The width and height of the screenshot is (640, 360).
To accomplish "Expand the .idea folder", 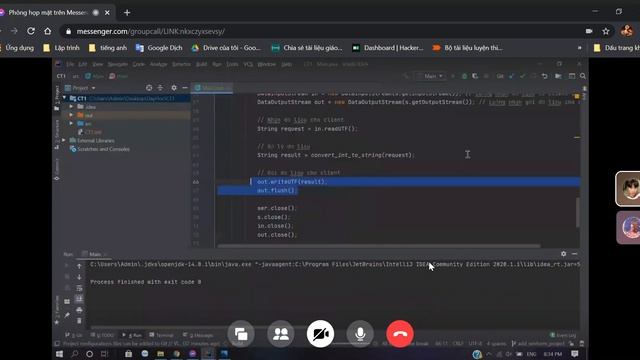I will (x=71, y=107).
